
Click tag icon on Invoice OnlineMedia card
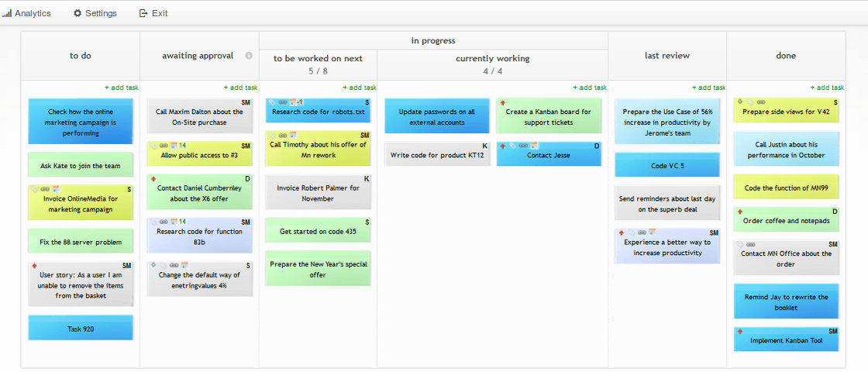34,189
